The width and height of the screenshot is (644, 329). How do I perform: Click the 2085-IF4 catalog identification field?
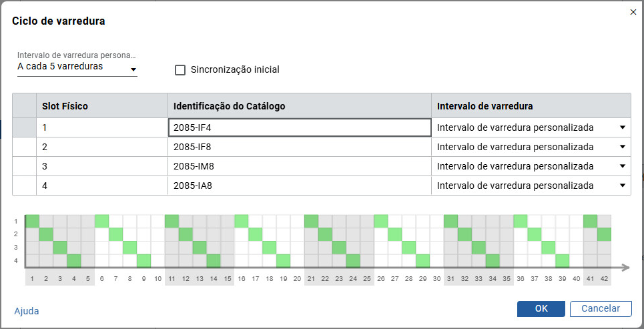[x=299, y=127]
